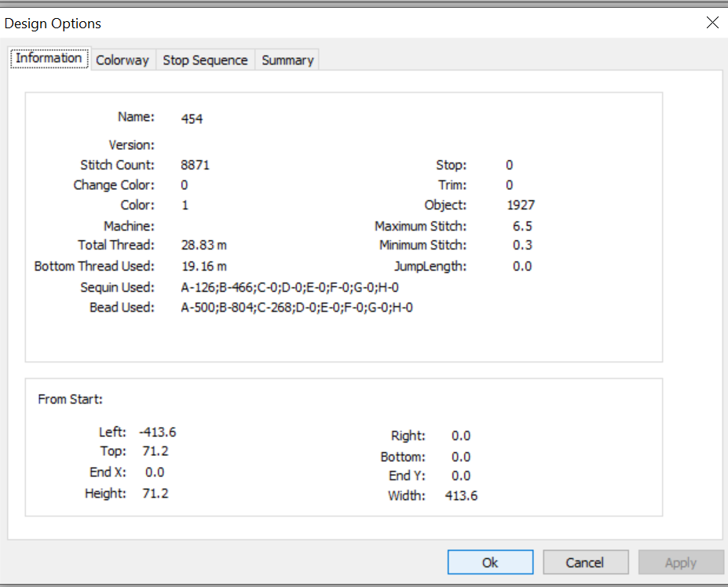
Task: Select the Bottom value 0.0
Action: coord(461,457)
